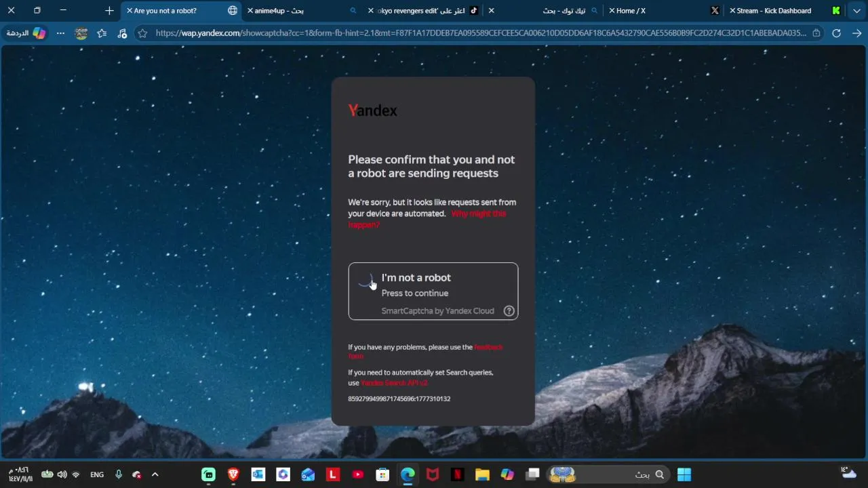The height and width of the screenshot is (488, 868).
Task: Expand the tab list dropdown arrow
Action: click(856, 11)
